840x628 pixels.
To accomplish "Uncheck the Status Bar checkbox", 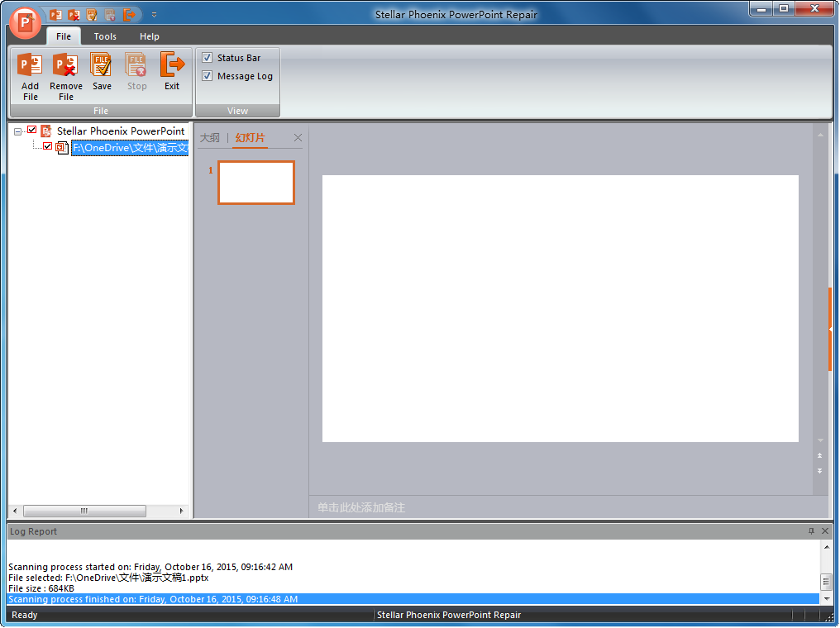I will click(208, 58).
